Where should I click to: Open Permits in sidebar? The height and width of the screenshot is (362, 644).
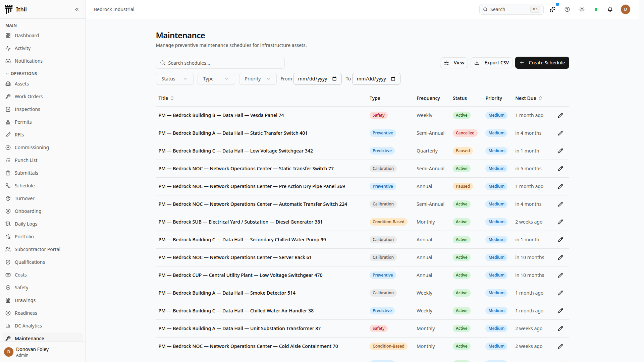tap(43, 122)
